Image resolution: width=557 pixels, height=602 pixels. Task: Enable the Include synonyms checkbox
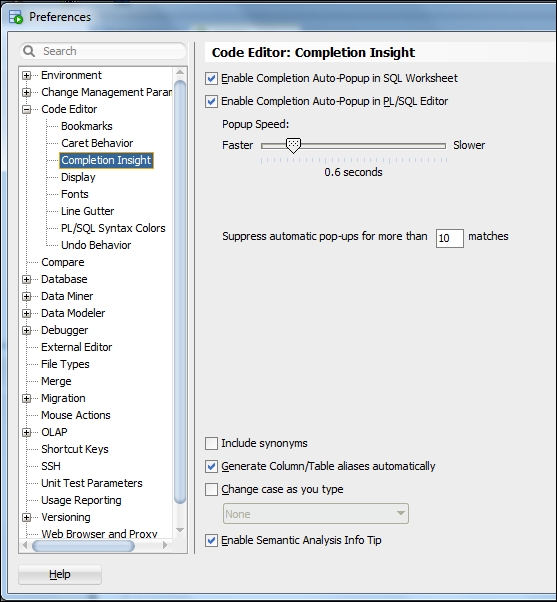pyautogui.click(x=211, y=443)
